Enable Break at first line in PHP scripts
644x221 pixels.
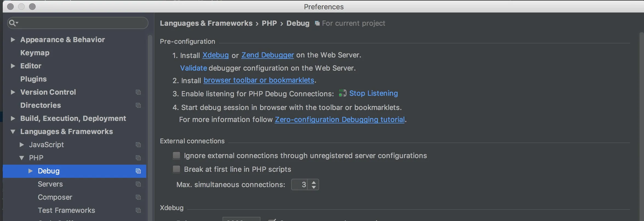177,169
